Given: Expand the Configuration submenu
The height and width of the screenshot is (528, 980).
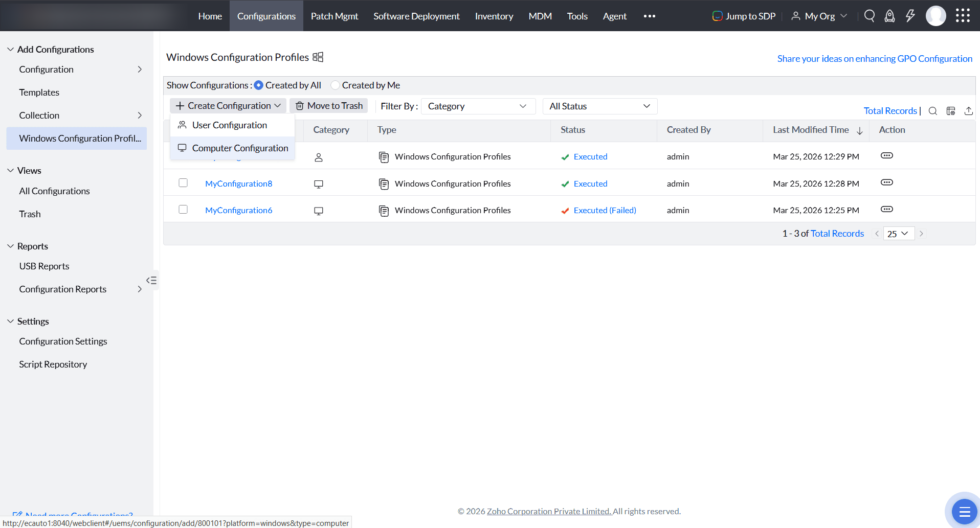Looking at the screenshot, I should point(140,70).
